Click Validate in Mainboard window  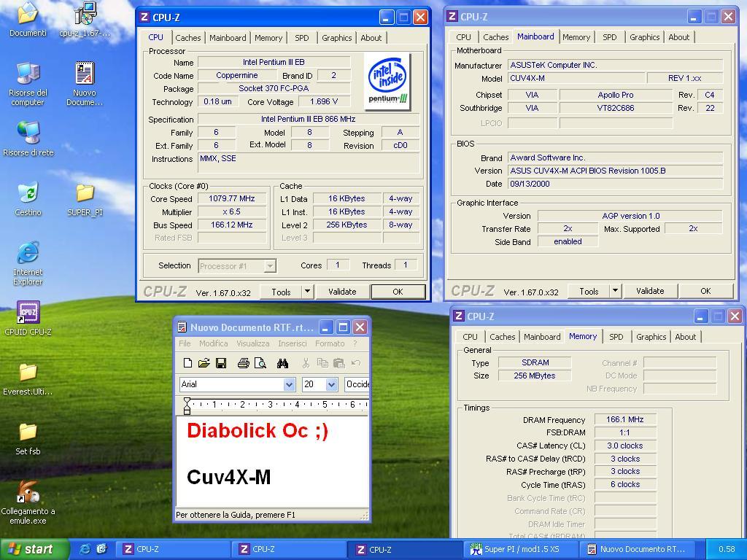[650, 291]
